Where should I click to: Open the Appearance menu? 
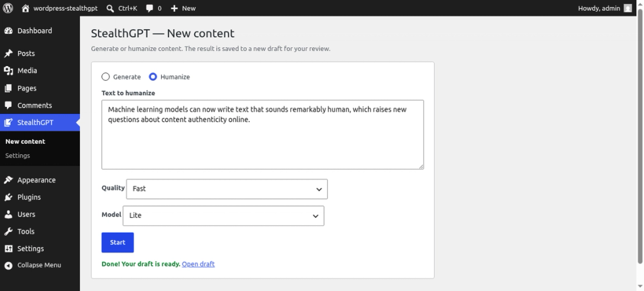[x=40, y=180]
